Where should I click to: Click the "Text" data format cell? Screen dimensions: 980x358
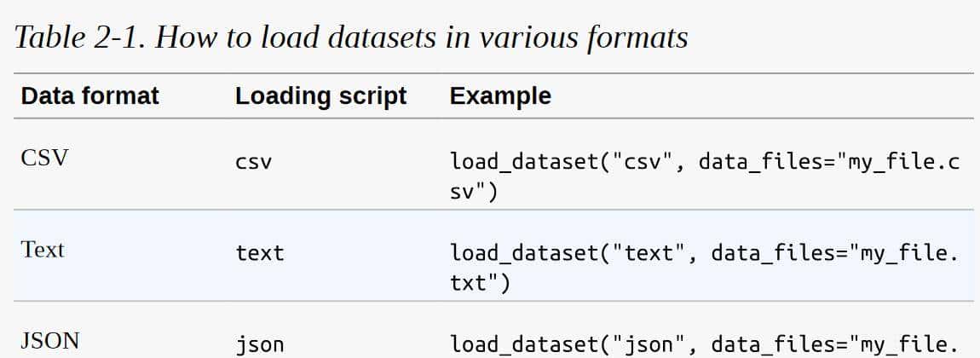tap(43, 250)
